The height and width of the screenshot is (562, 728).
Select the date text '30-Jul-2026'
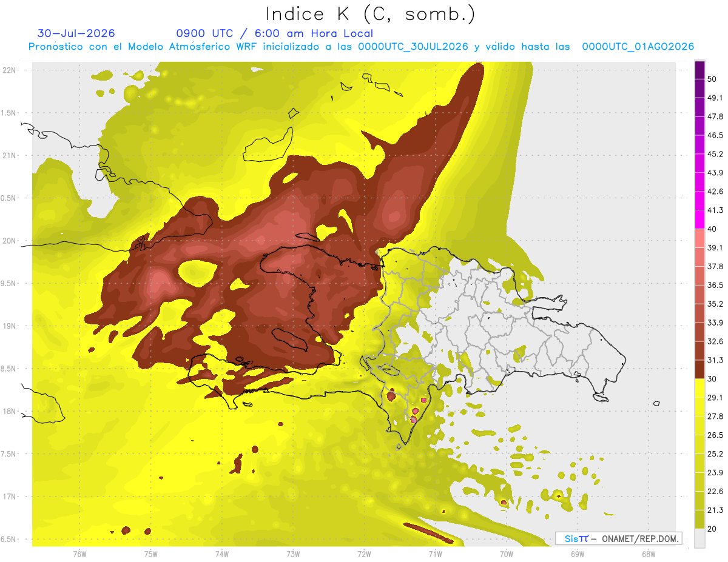[x=76, y=33]
